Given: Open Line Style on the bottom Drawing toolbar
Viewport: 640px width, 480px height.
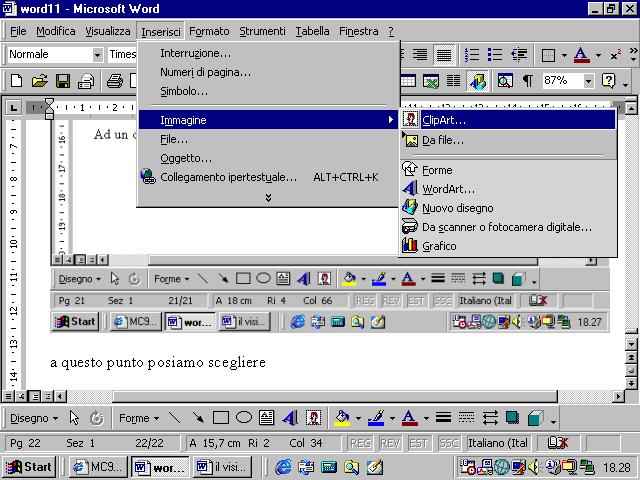Looking at the screenshot, I should click(443, 418).
